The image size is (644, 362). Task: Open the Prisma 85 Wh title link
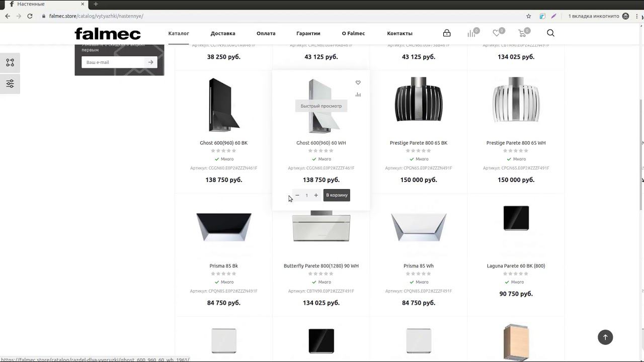(x=419, y=266)
